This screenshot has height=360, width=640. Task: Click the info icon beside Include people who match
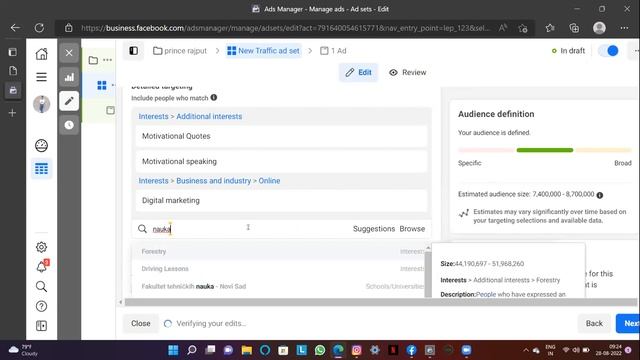click(214, 98)
